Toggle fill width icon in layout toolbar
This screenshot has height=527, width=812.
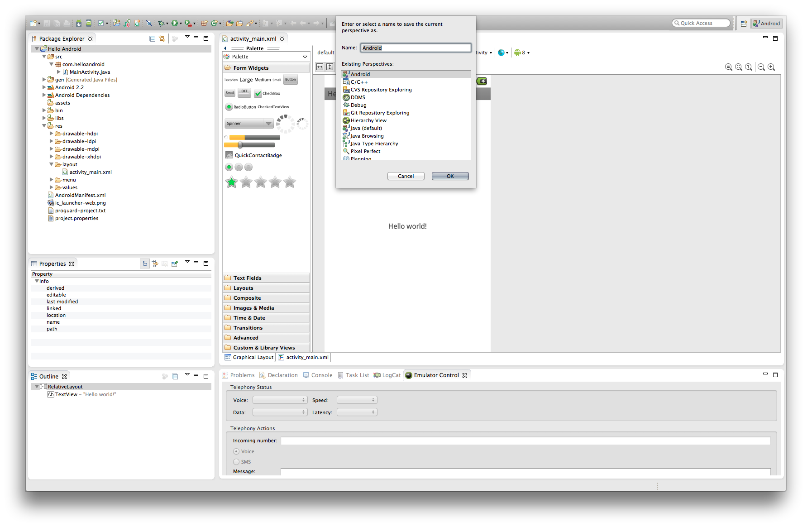pos(320,67)
